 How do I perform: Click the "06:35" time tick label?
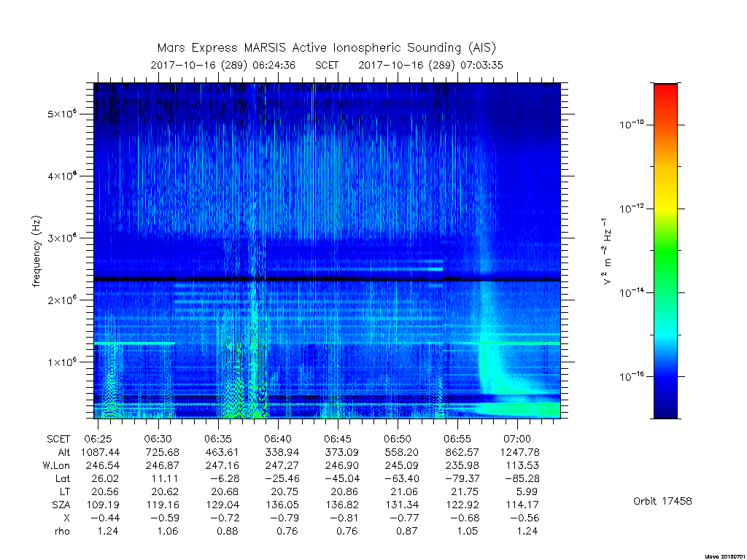point(218,439)
